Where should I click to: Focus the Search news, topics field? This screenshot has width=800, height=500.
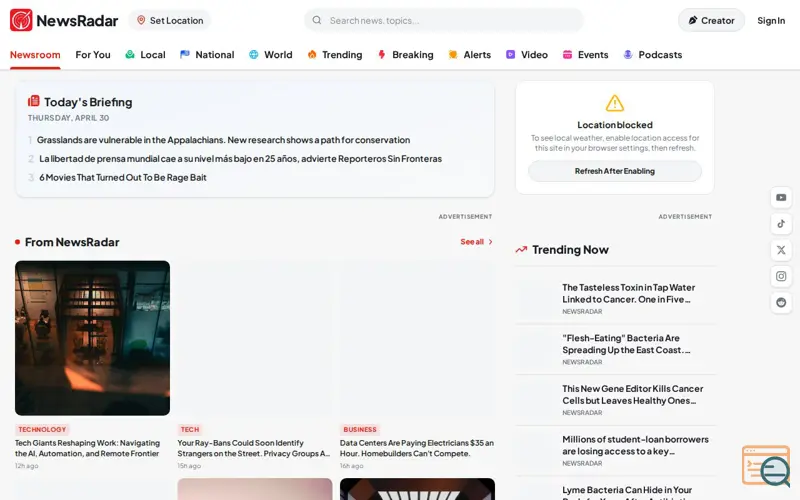pyautogui.click(x=444, y=20)
